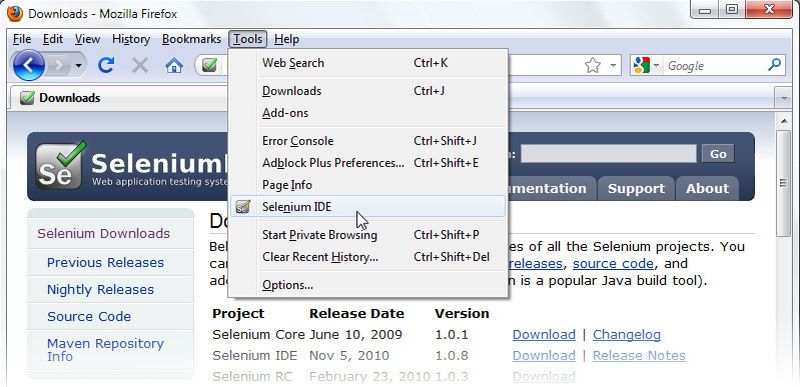Screen dimensions: 800x387
Task: Open Nightly Releases sidebar link
Action: pos(101,290)
